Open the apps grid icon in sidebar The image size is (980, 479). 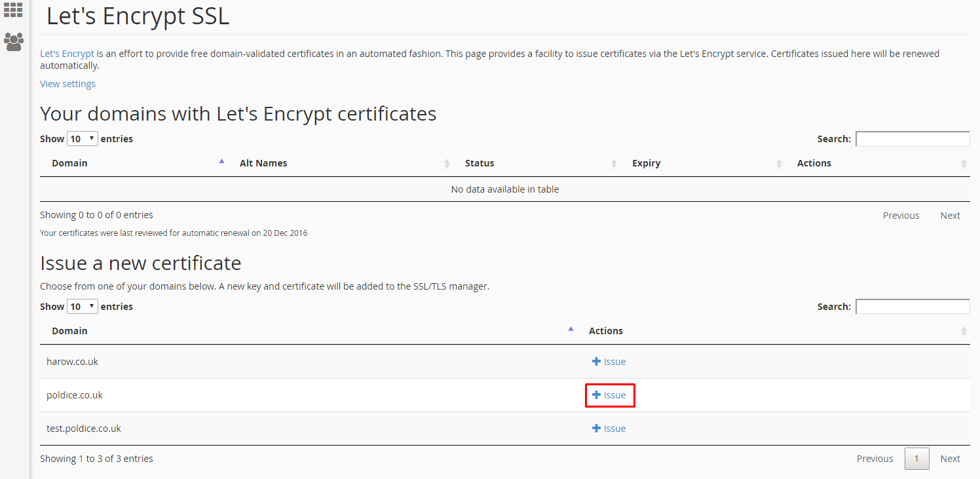click(13, 10)
